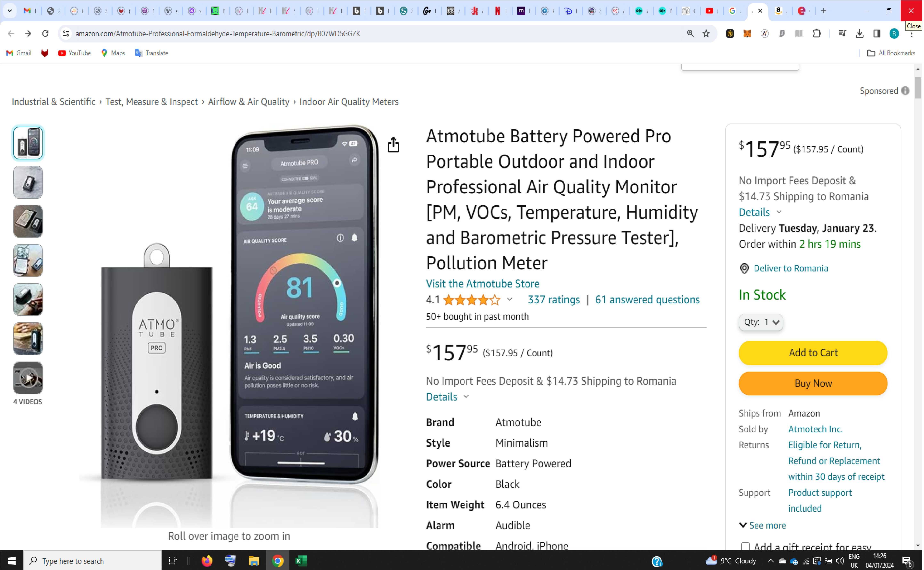Open Indoor Air Quality Meters breadcrumb
This screenshot has width=924, height=570.
349,102
